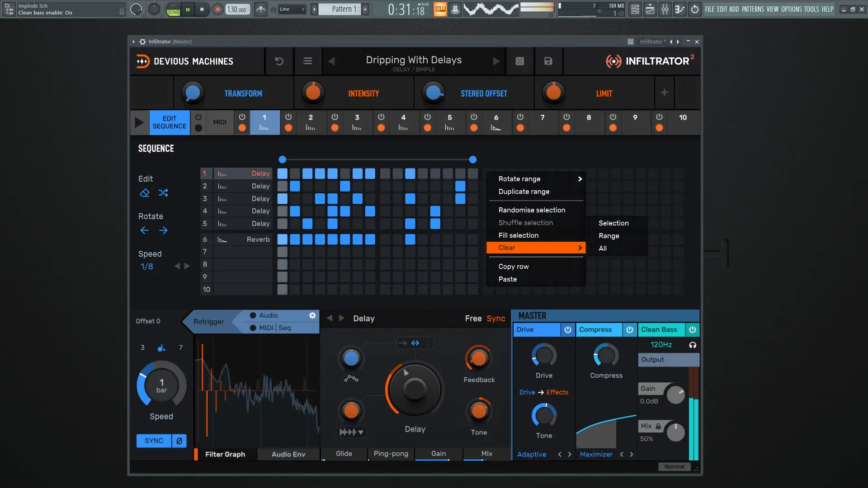Viewport: 868px width, 488px height.
Task: Click the randomize dice icon
Action: 520,61
